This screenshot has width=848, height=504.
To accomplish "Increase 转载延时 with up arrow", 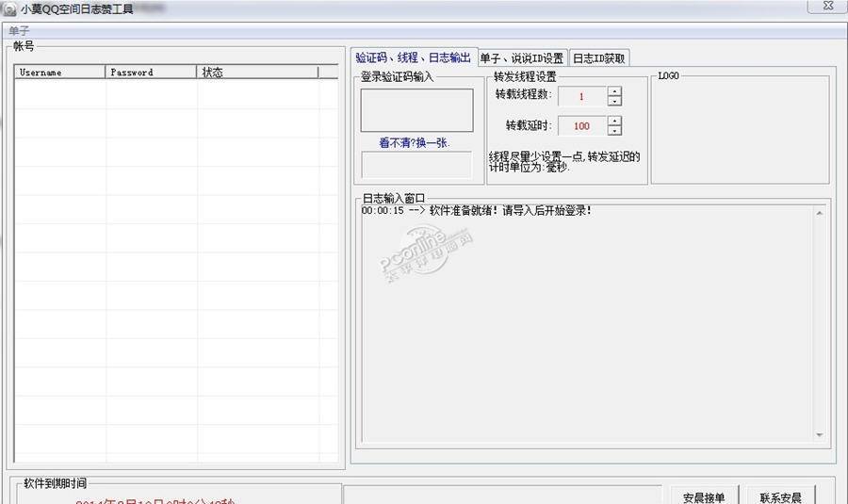I will [x=614, y=121].
